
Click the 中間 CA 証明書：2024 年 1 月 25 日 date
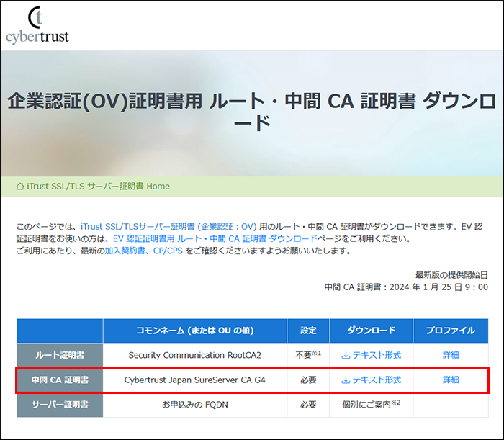click(x=406, y=287)
